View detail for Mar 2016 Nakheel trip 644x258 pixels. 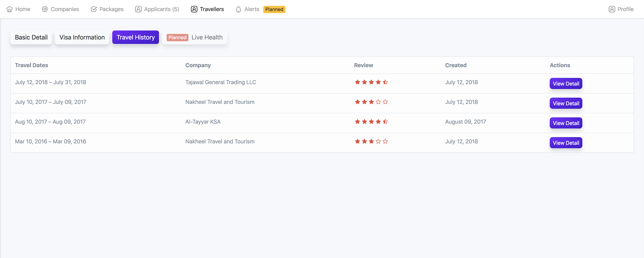coord(566,143)
